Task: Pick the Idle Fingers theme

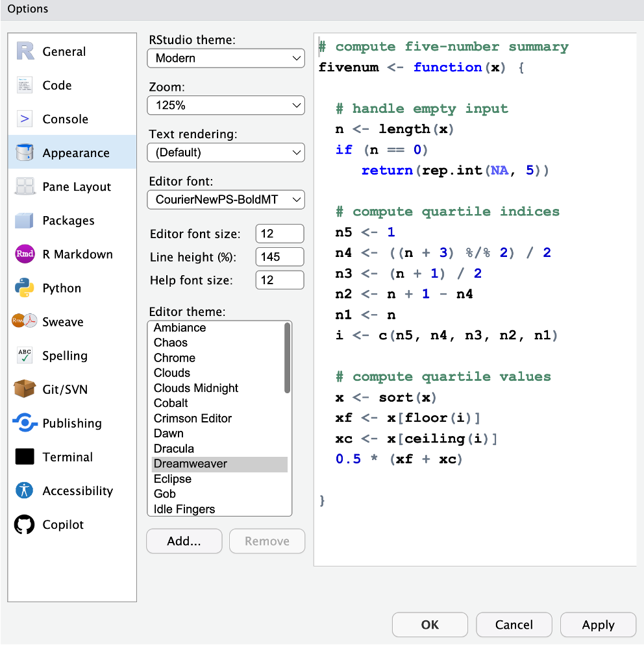Action: (x=218, y=509)
